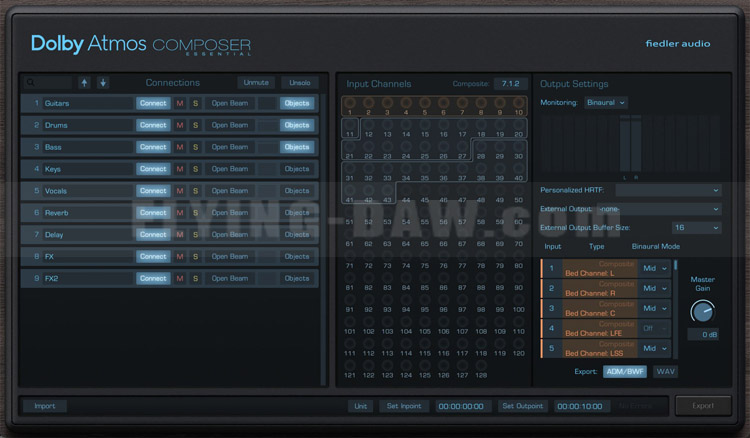Select WAV export format
Image resolution: width=750 pixels, height=438 pixels.
point(665,372)
